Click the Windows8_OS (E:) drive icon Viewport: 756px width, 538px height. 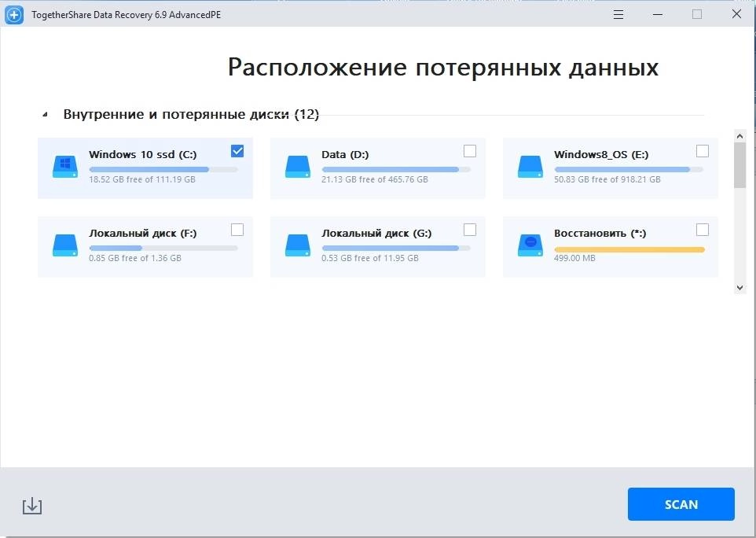pyautogui.click(x=530, y=167)
